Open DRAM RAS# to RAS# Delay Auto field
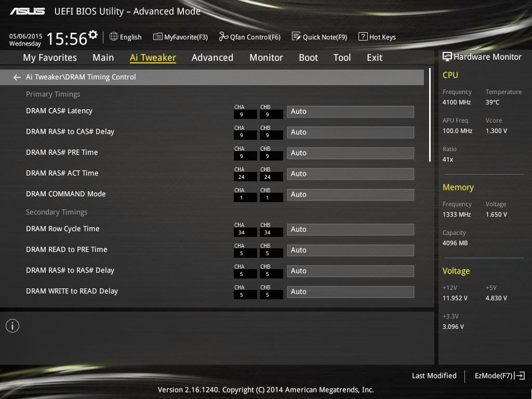532x399 pixels. tap(351, 271)
